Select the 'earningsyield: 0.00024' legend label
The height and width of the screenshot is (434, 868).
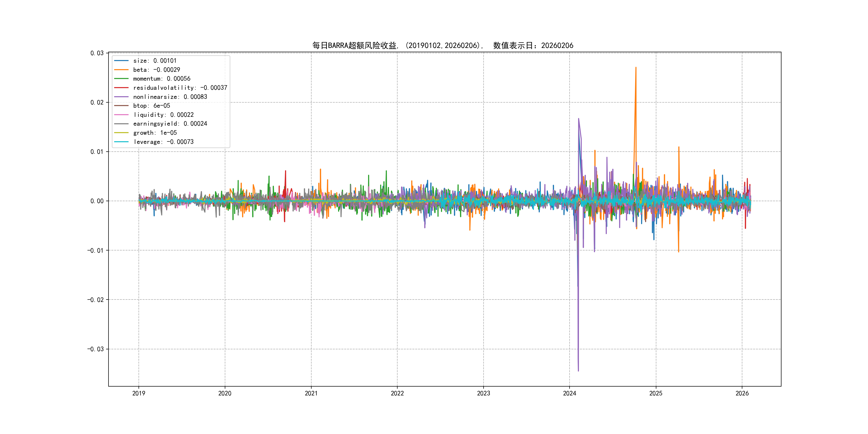coord(170,124)
